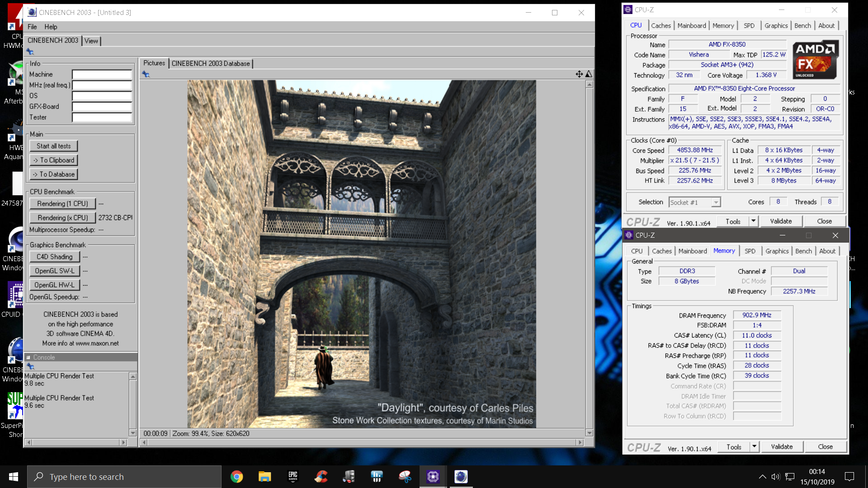Image resolution: width=868 pixels, height=488 pixels.
Task: Run Rendering (x CPU) benchmark
Action: [62, 217]
